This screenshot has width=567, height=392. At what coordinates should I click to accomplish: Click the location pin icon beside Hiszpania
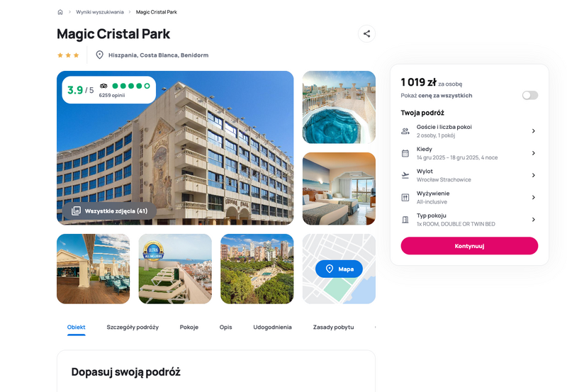pyautogui.click(x=99, y=55)
